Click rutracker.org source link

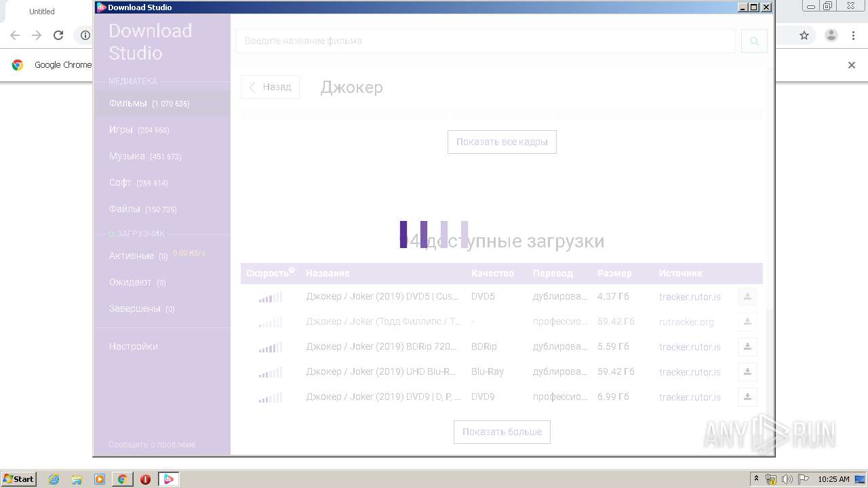coord(686,322)
